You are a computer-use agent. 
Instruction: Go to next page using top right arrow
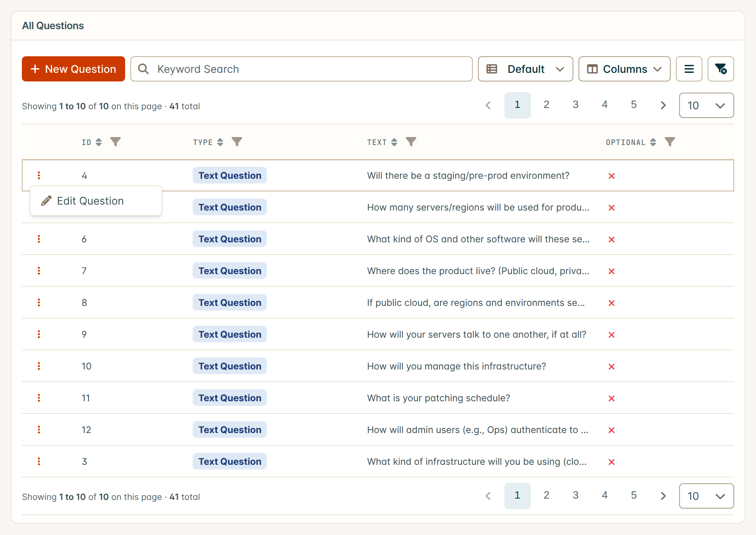(663, 105)
